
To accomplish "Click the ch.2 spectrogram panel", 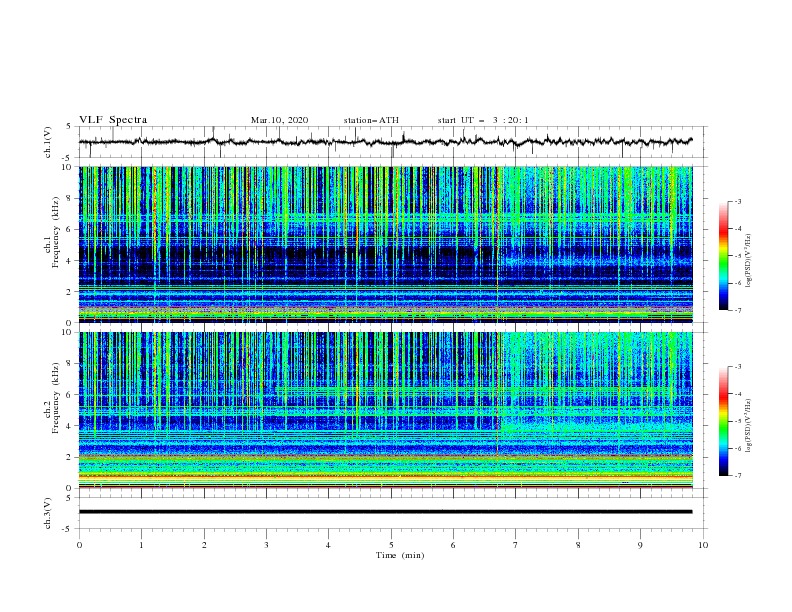I will coord(385,410).
